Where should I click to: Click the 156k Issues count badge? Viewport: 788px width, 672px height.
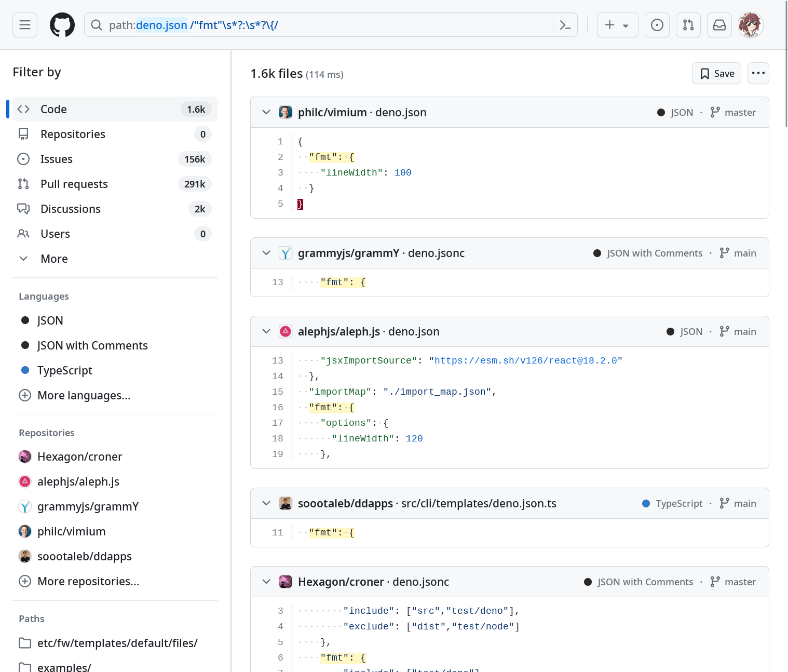pyautogui.click(x=195, y=159)
